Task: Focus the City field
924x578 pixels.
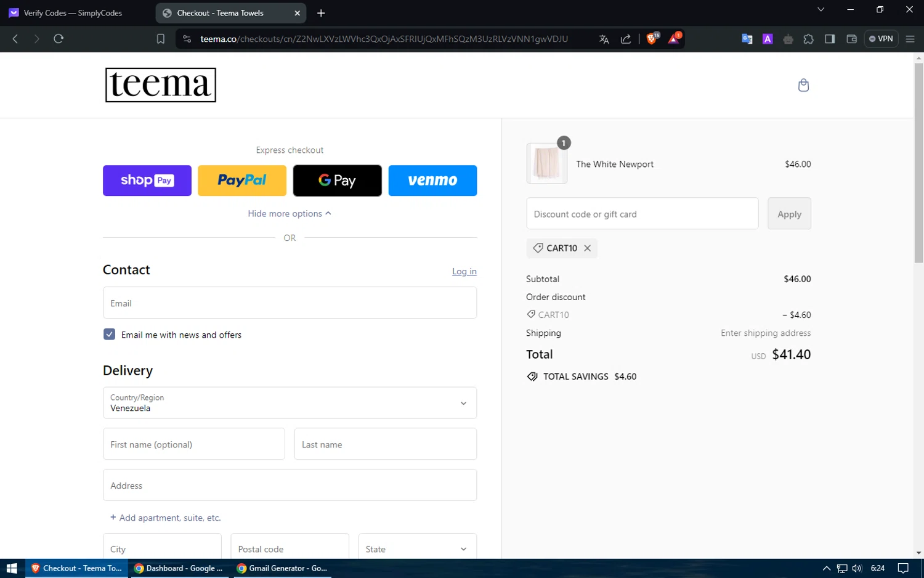Action: (x=162, y=547)
